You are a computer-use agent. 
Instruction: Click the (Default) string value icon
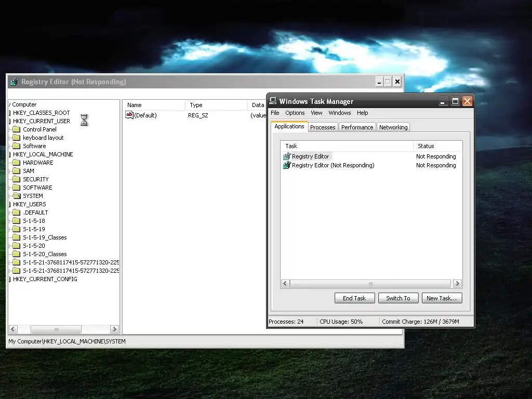(129, 115)
